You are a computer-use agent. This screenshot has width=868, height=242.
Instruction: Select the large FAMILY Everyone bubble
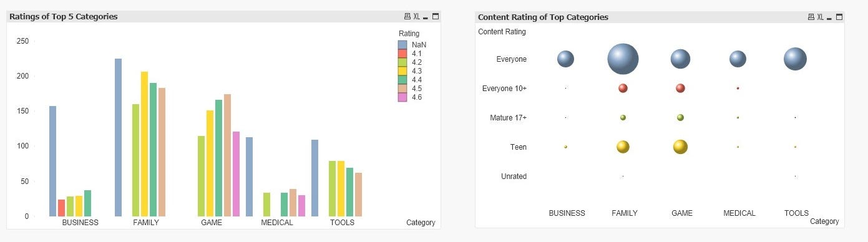623,59
